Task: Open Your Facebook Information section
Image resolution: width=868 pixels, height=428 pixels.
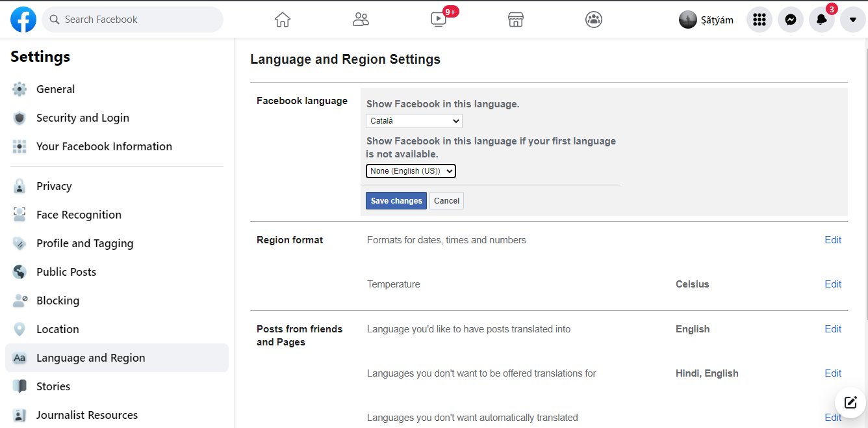Action: (117, 146)
